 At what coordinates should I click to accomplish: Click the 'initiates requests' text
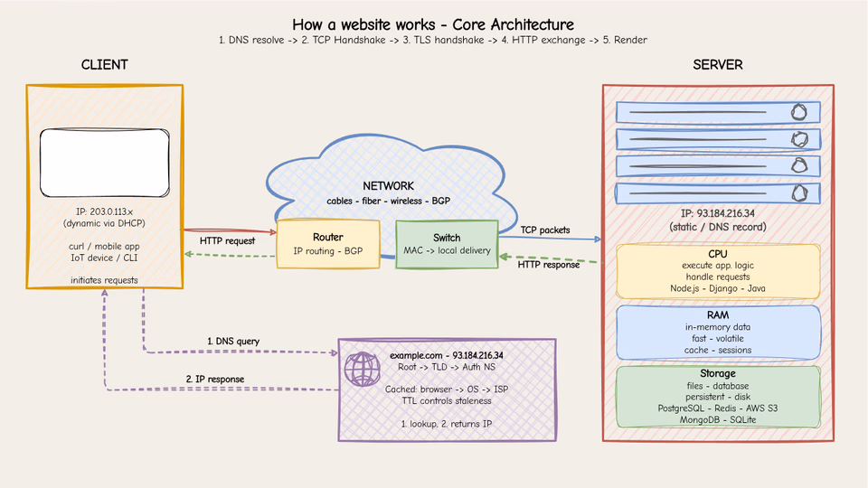105,280
